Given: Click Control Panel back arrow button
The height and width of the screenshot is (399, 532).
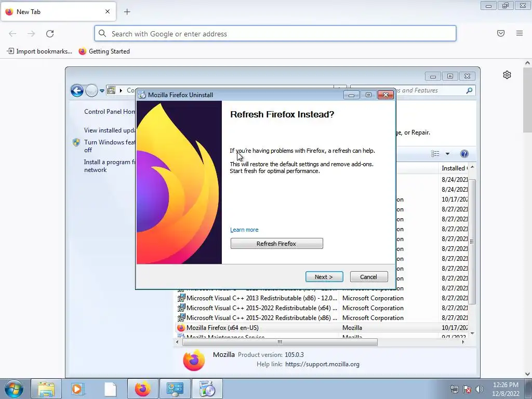Looking at the screenshot, I should (77, 90).
